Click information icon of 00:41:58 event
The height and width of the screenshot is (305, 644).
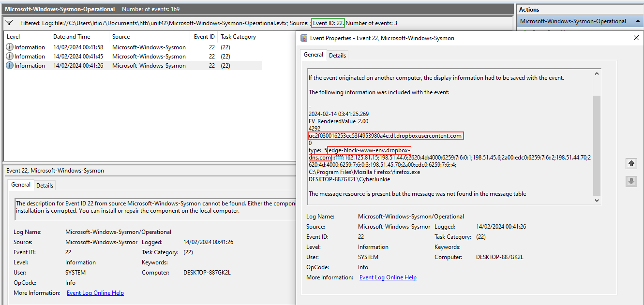(10, 47)
